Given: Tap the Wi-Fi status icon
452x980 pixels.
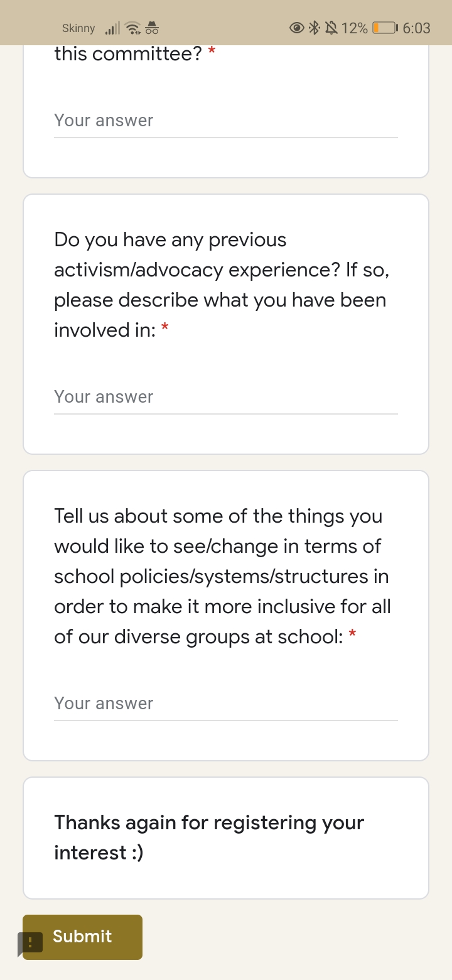Looking at the screenshot, I should (x=132, y=28).
